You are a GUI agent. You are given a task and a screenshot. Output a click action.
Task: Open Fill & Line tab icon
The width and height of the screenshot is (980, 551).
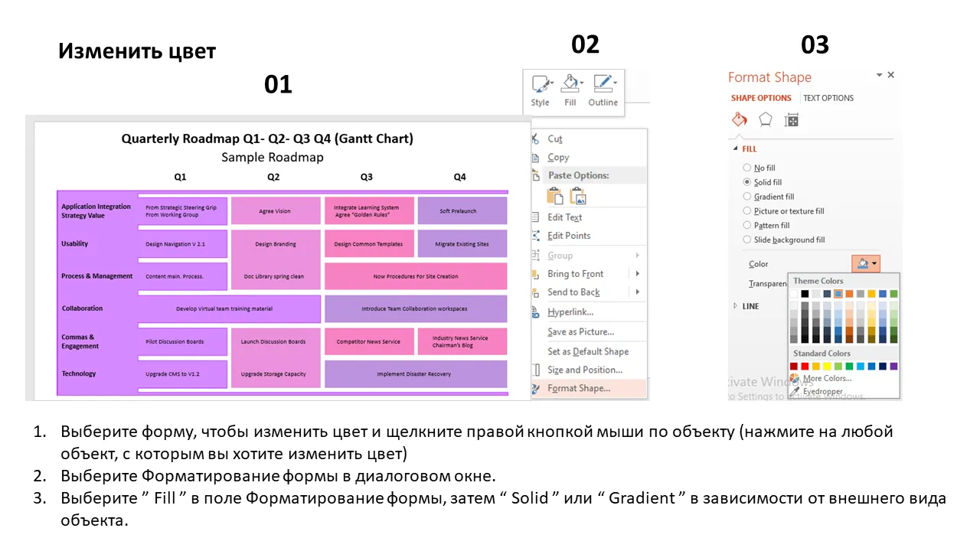click(x=739, y=119)
